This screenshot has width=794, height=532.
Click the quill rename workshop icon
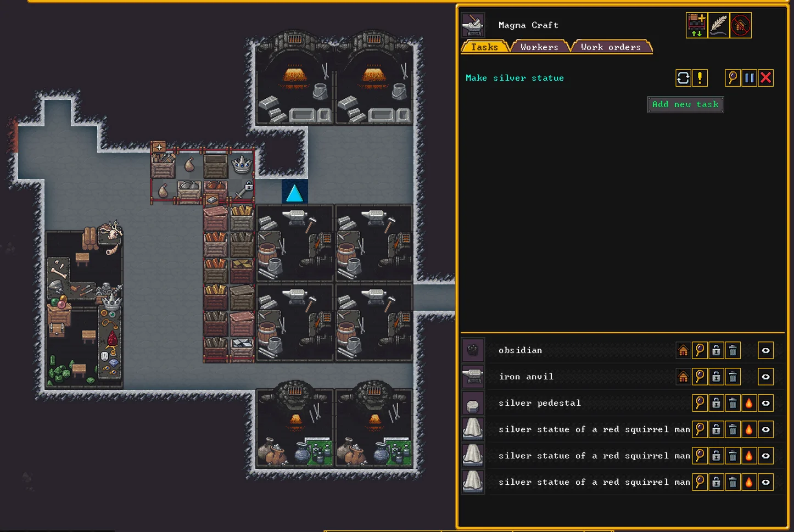718,25
